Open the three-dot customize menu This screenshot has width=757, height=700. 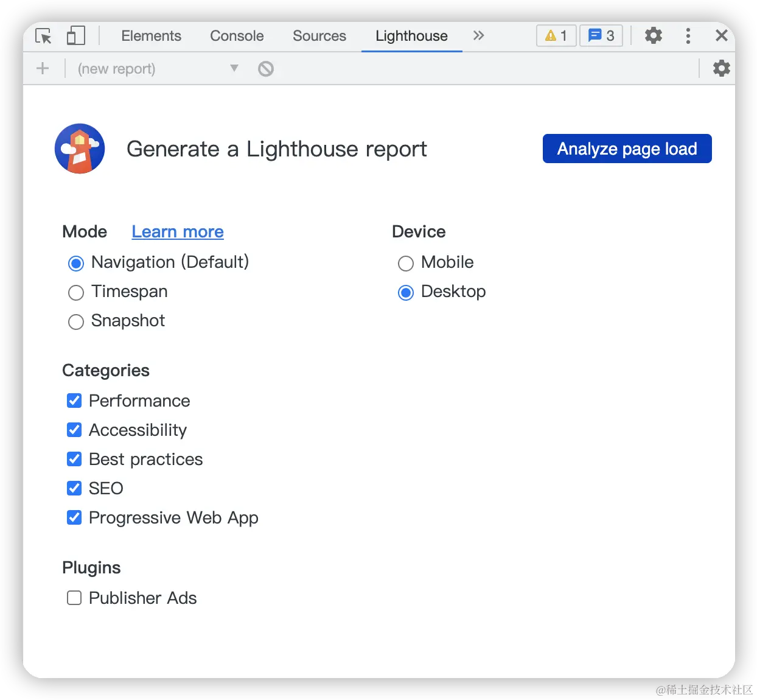click(688, 36)
